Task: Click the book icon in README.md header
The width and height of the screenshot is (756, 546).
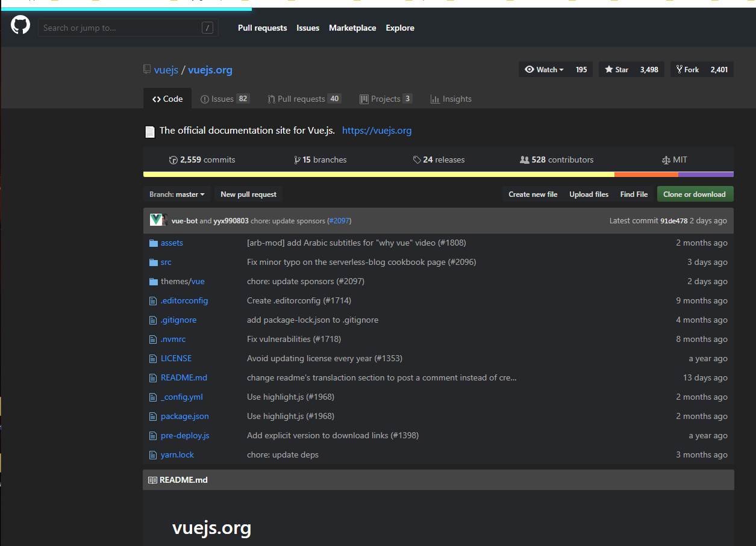Action: [x=152, y=480]
